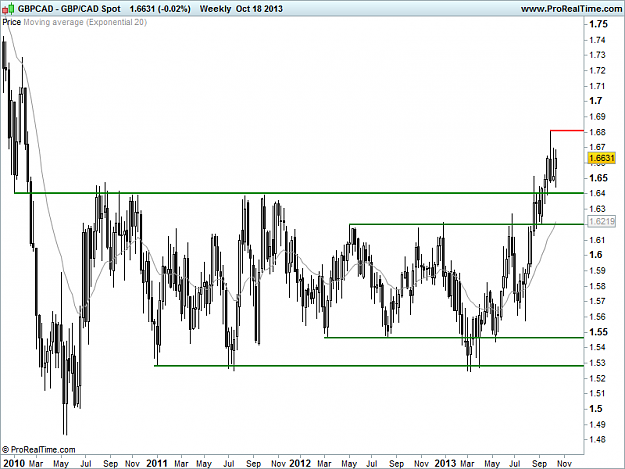Click the grey 1.6219 moving average tag
The height and width of the screenshot is (469, 625).
(601, 221)
